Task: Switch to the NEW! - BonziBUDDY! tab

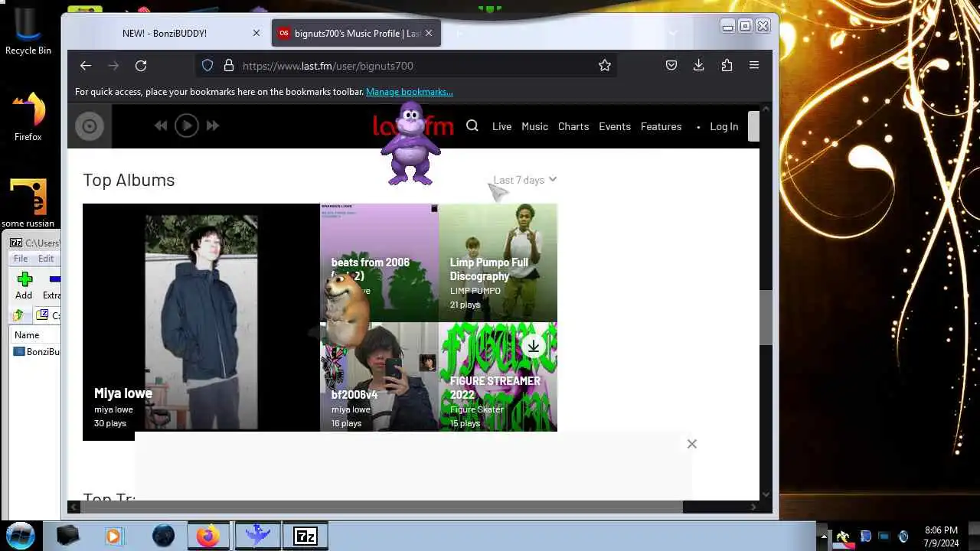Action: (x=165, y=34)
